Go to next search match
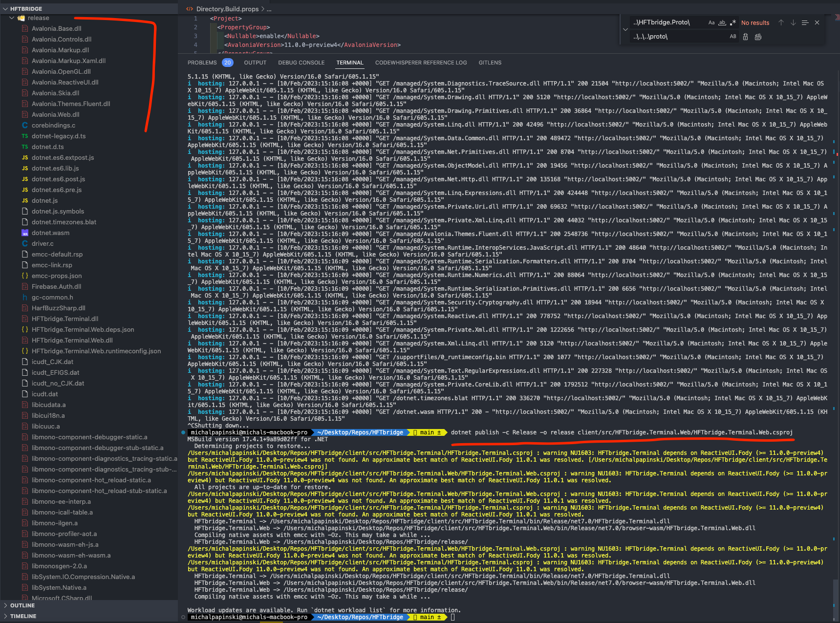840x623 pixels. pos(793,22)
